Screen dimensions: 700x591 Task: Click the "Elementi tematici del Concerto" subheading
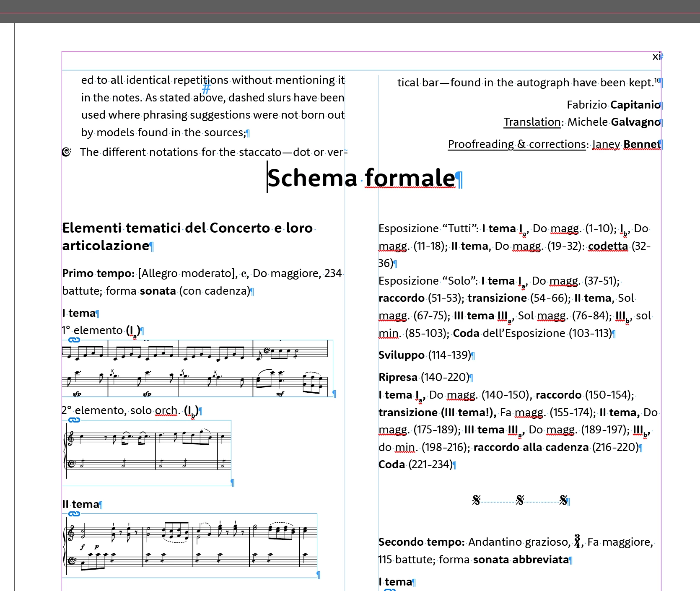[188, 236]
